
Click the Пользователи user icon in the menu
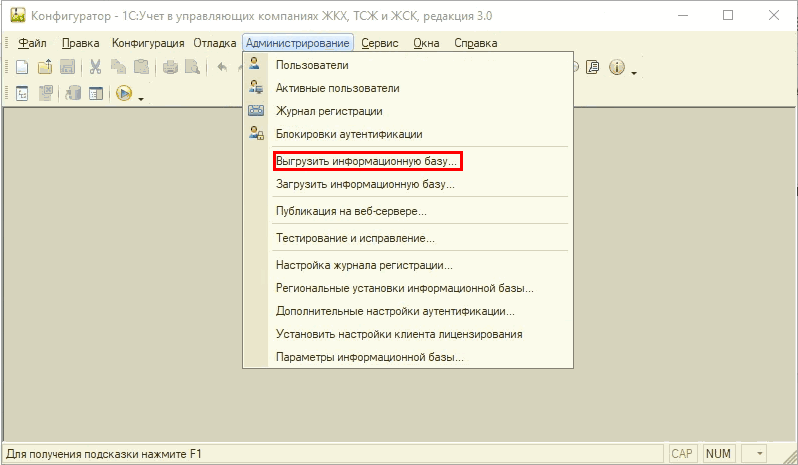click(255, 64)
